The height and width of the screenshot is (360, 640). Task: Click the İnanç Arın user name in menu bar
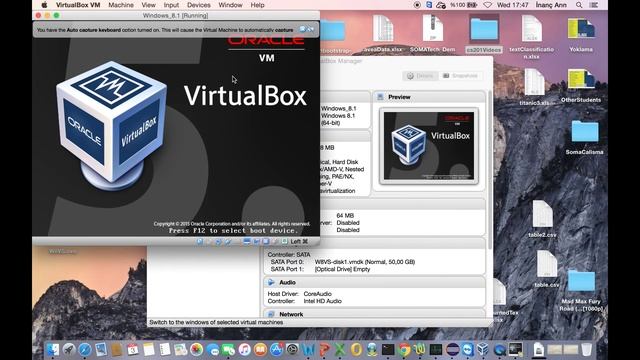coord(551,5)
